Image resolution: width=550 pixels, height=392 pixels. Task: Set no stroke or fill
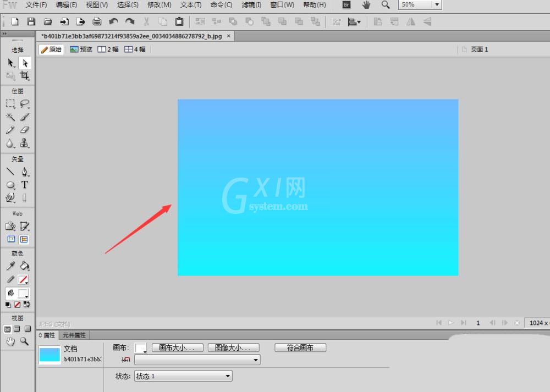click(17, 305)
